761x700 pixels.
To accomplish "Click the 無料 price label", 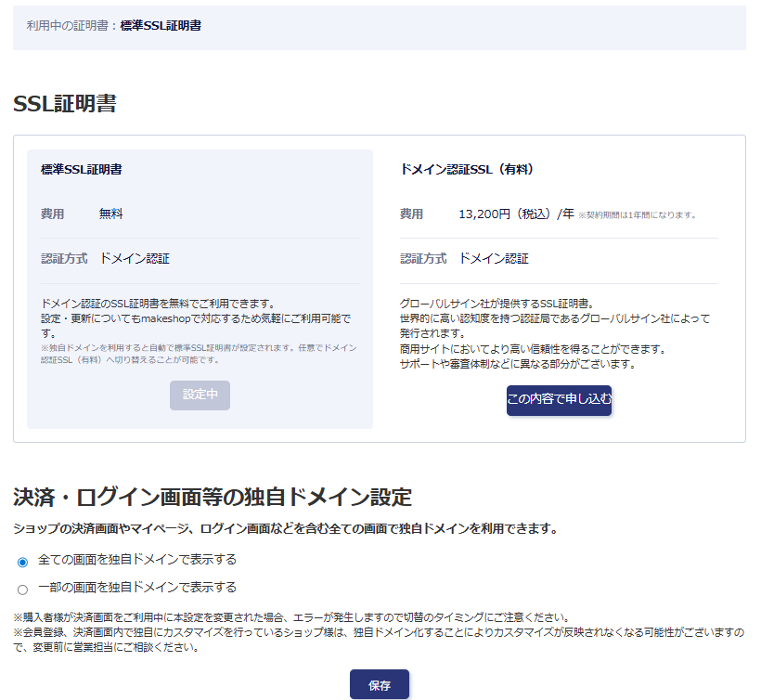I will coord(111,213).
